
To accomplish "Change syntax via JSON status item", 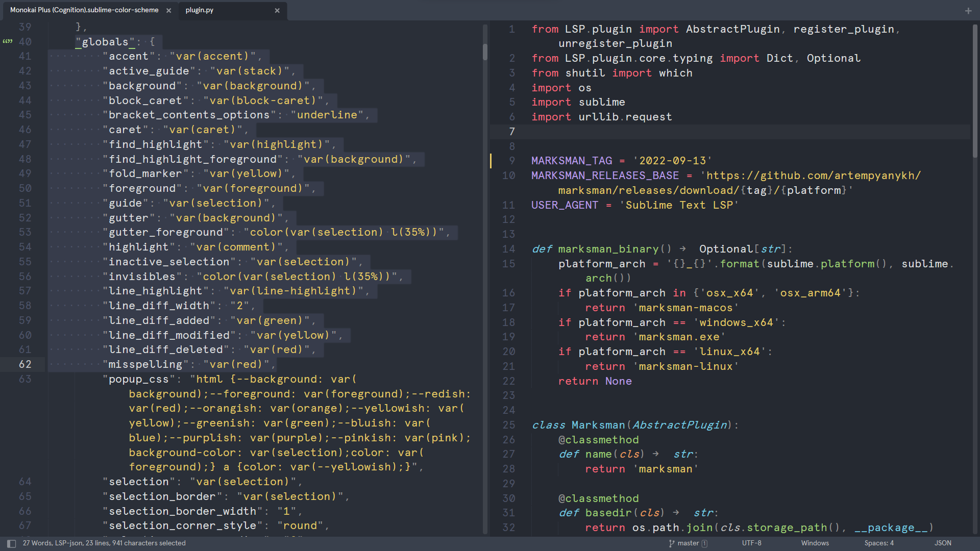I will coord(943,543).
